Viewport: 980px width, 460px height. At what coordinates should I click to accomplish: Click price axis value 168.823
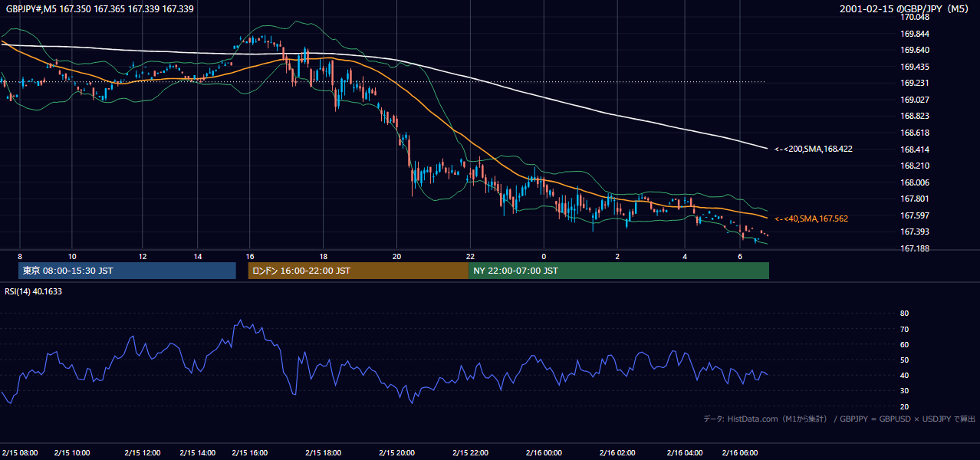click(915, 117)
